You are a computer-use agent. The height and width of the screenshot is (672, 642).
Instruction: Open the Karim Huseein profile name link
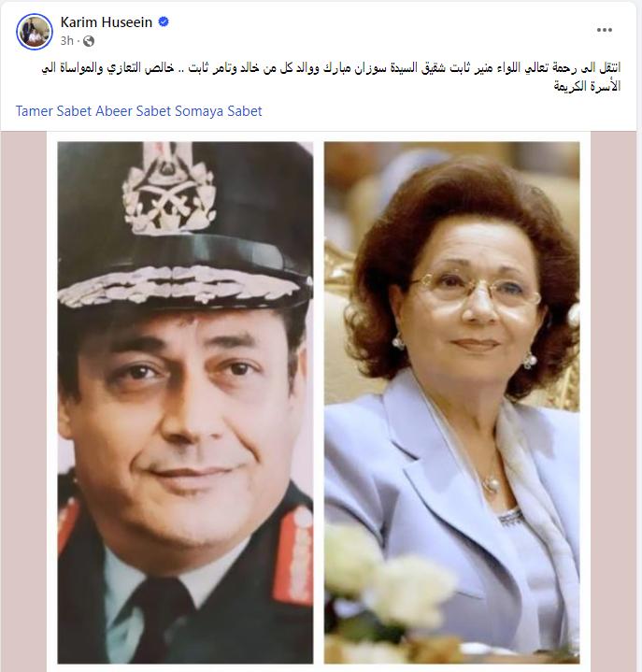[x=107, y=21]
